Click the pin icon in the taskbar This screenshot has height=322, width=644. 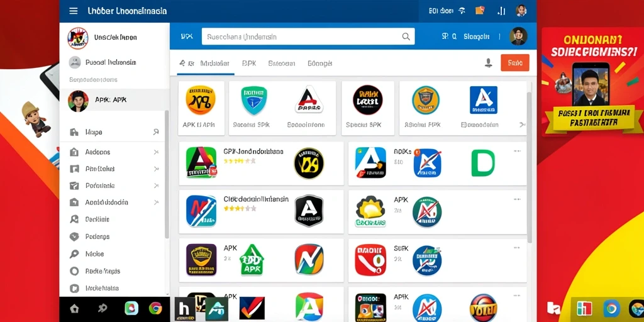point(101,308)
